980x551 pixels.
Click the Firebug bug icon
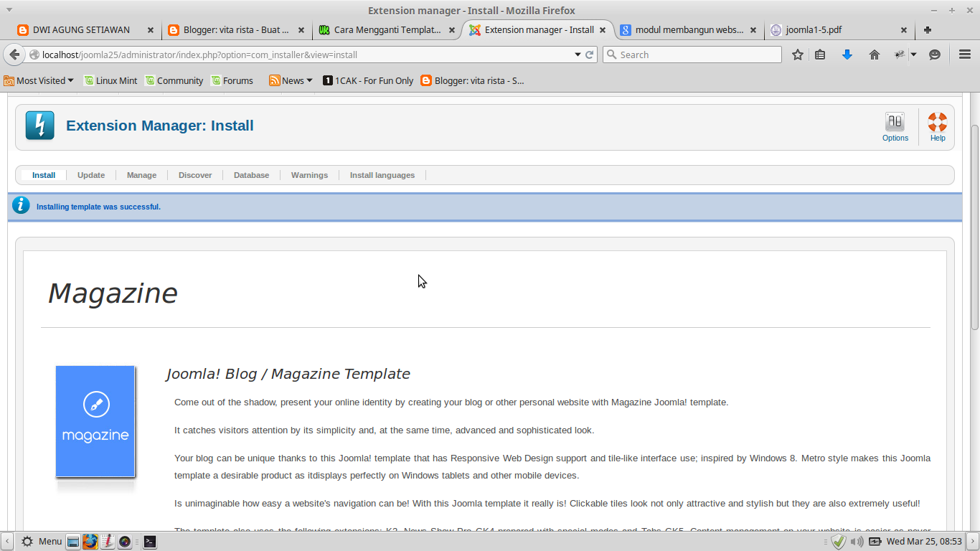[900, 55]
